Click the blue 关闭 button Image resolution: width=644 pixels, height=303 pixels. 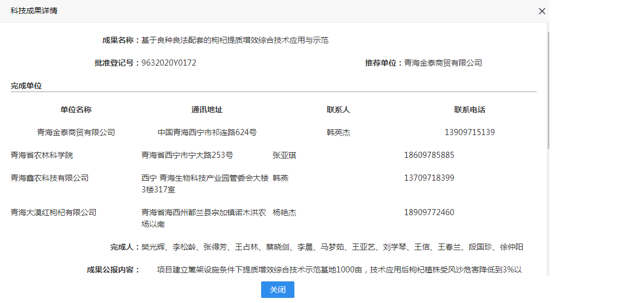click(x=277, y=290)
